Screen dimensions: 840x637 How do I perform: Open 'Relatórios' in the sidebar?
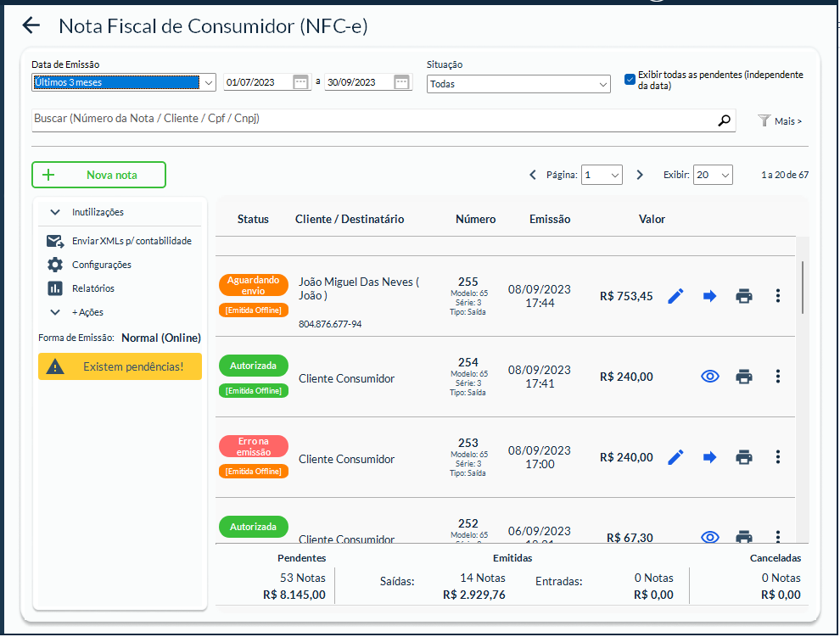click(x=92, y=288)
